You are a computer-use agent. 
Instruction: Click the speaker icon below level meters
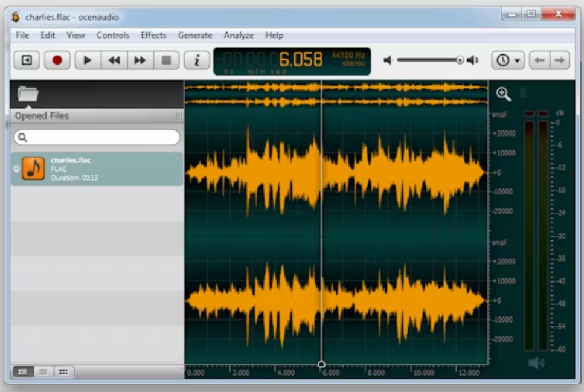pyautogui.click(x=536, y=362)
